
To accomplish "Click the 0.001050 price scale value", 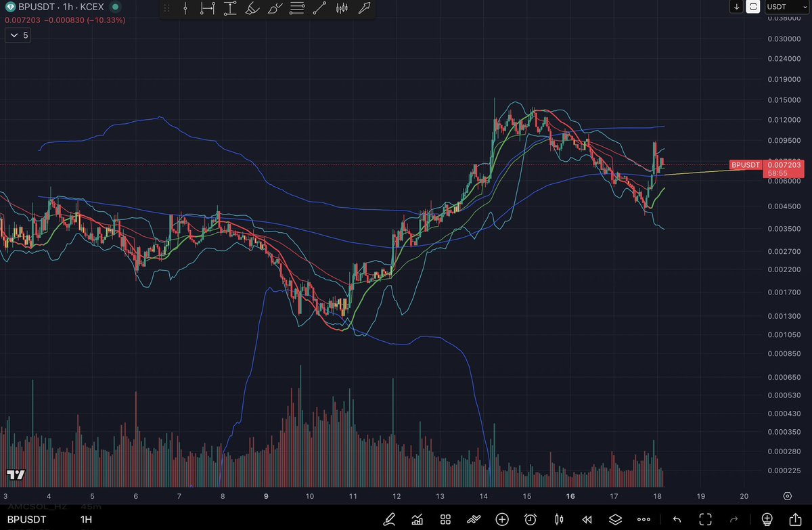I will (785, 334).
